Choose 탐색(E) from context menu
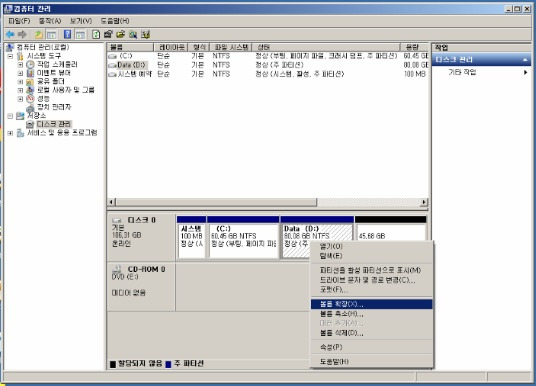Viewport: 536px width, 386px height. pos(372,256)
